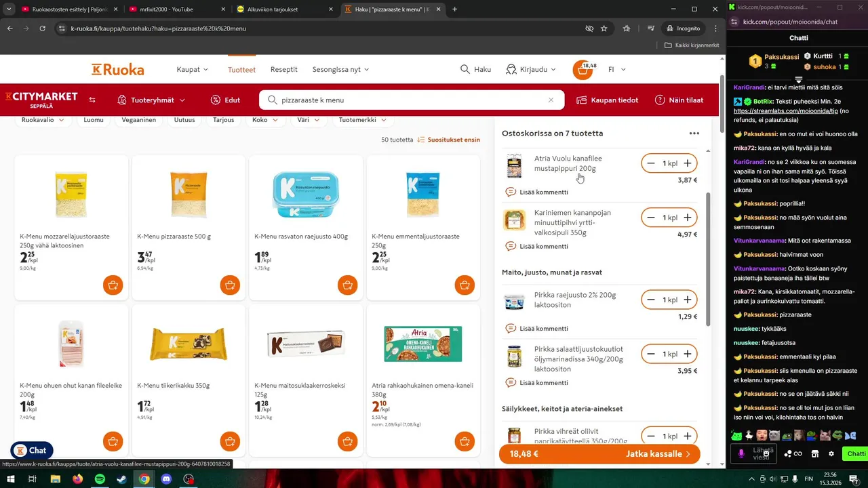The width and height of the screenshot is (868, 488).
Task: Open the streamlabs tip link in chat
Action: [x=786, y=110]
